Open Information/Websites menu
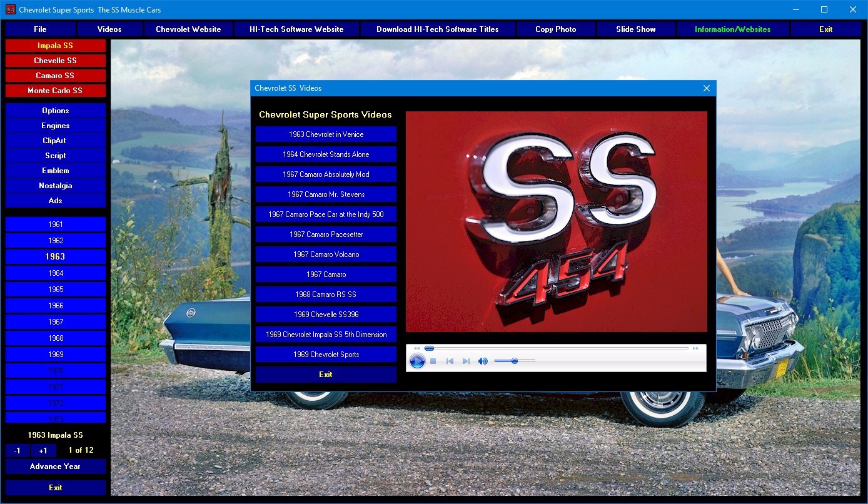This screenshot has height=504, width=868. pyautogui.click(x=732, y=29)
